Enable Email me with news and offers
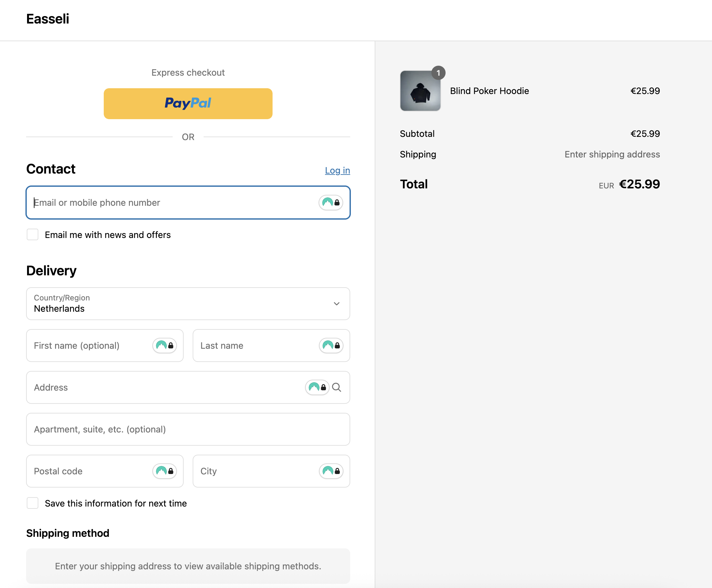Screen dimensions: 712x588 click(x=33, y=234)
